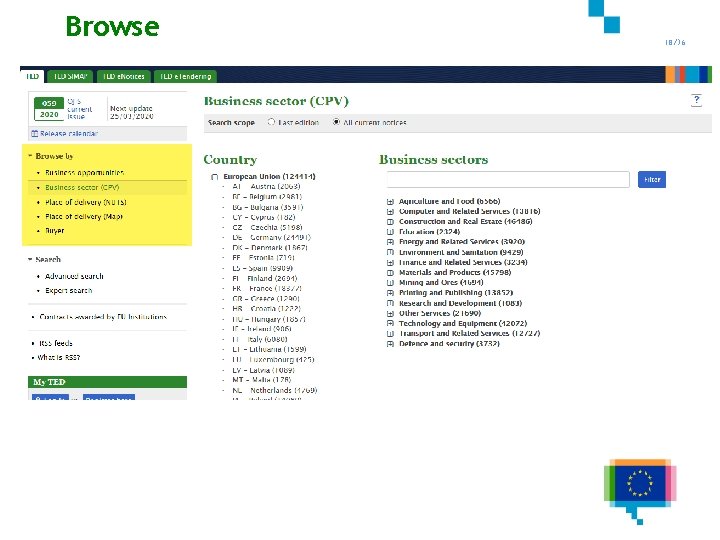
Task: Select the NL – Netherlands country entry
Action: click(x=275, y=390)
